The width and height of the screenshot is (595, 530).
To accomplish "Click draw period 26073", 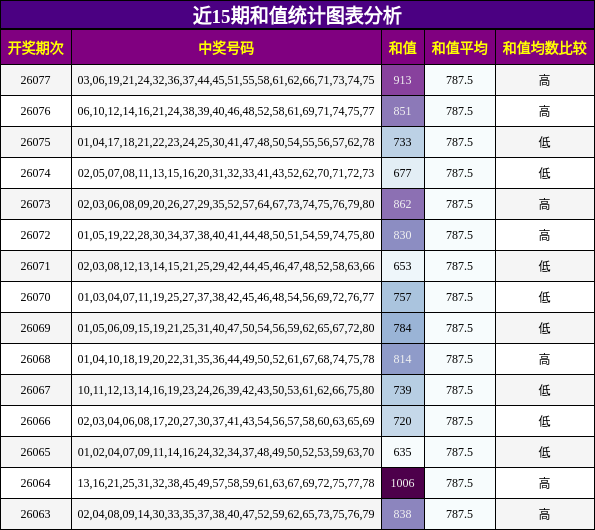I will tap(35, 204).
